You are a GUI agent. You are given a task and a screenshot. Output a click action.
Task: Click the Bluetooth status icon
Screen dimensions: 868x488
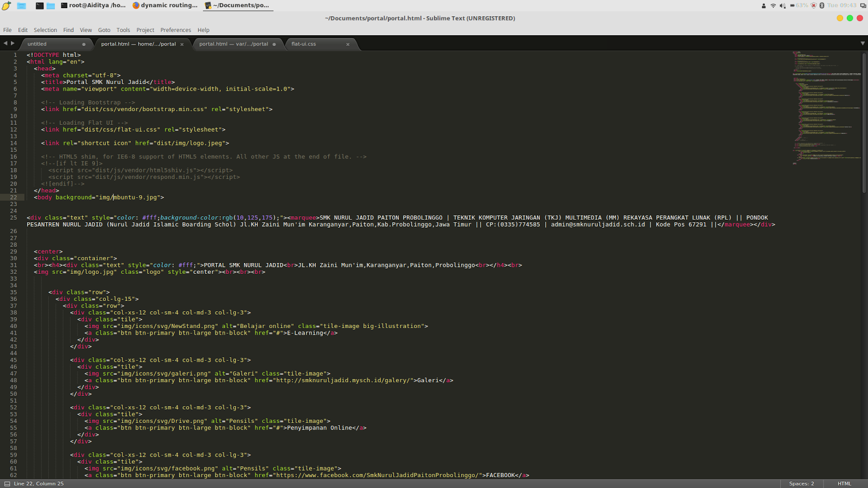pos(822,6)
